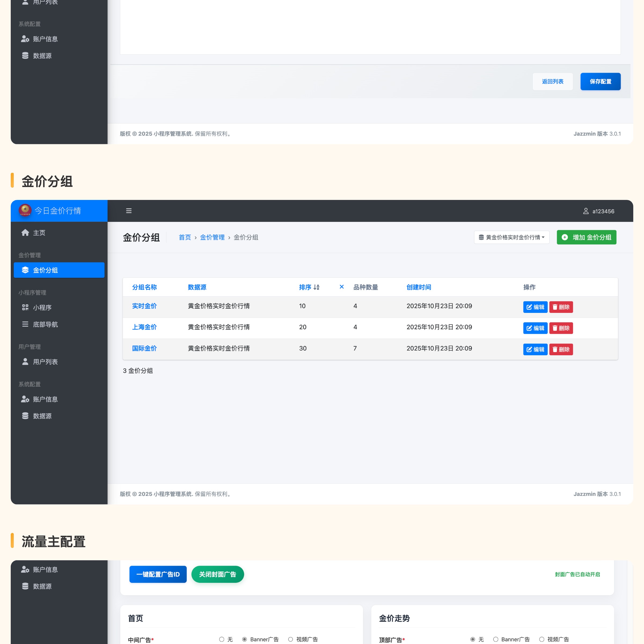
Task: Click the sort arrows icon next to 排序
Action: click(x=316, y=287)
